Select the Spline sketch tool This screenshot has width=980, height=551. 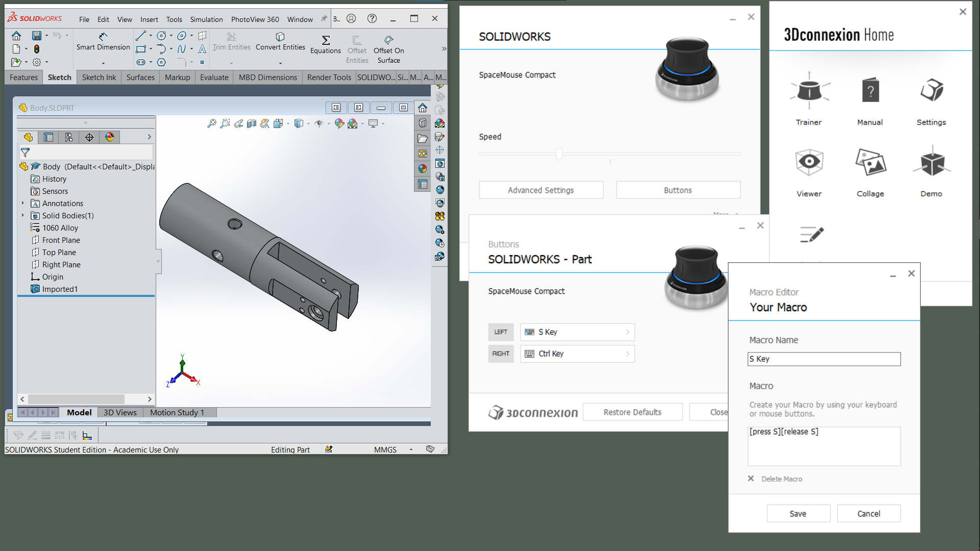click(x=182, y=49)
